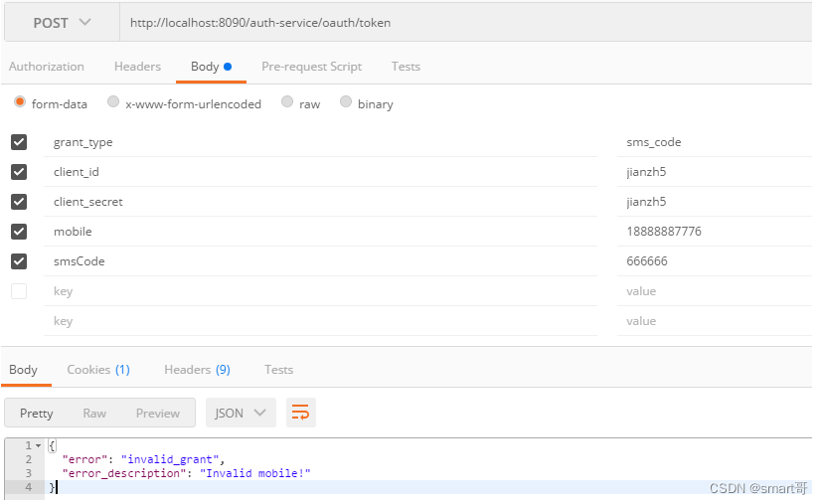
Task: Select the binary body radio option
Action: coord(345,101)
